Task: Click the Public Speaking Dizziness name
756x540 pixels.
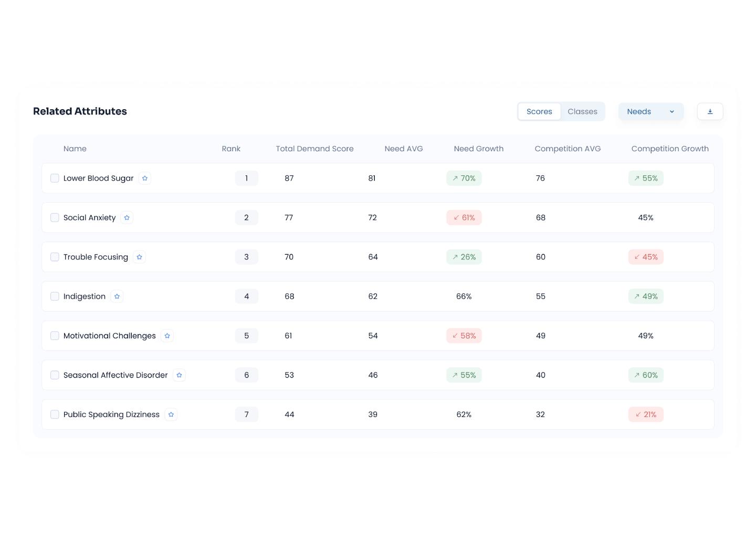Action: pyautogui.click(x=111, y=414)
